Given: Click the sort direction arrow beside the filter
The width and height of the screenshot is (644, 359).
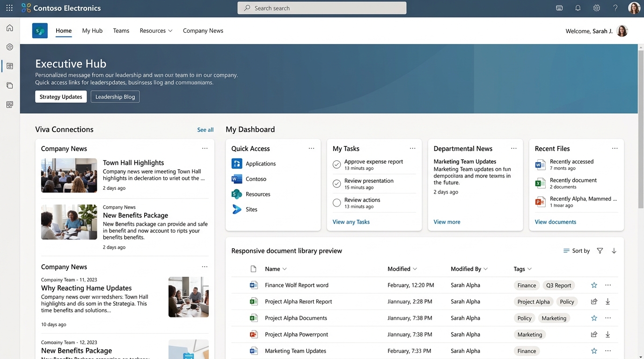Looking at the screenshot, I should 614,251.
